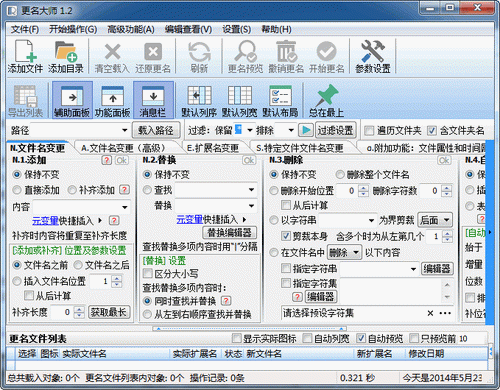Click the 撤销更名 undo rename icon
Image resolution: width=500 pixels, height=390 pixels.
[x=286, y=56]
